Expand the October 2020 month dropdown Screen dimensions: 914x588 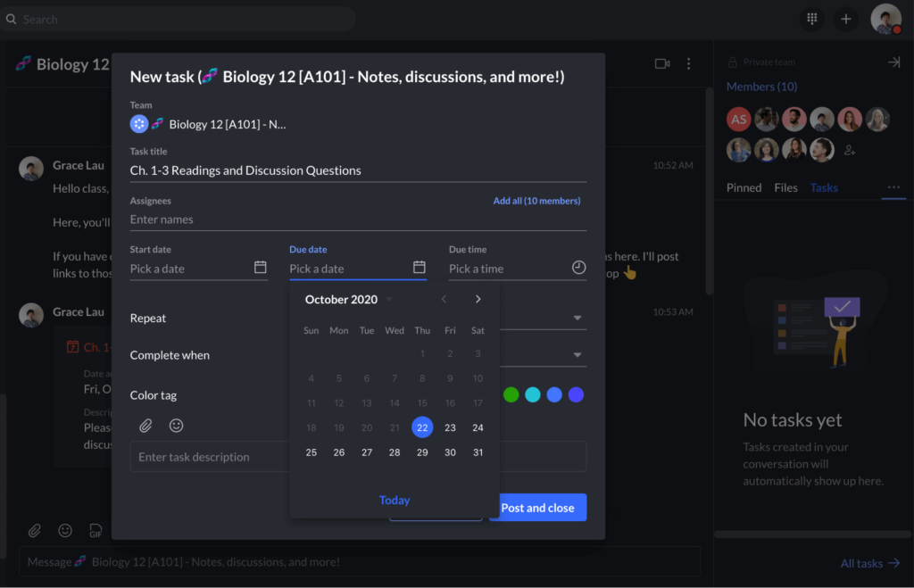coord(389,300)
